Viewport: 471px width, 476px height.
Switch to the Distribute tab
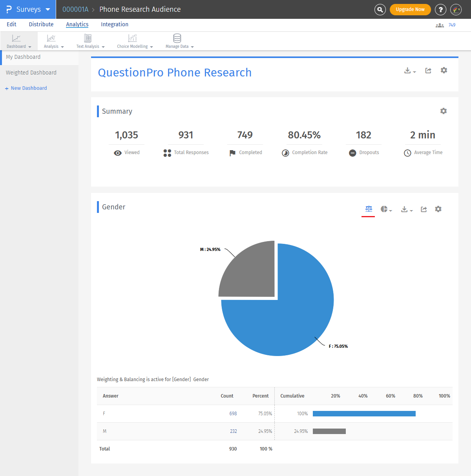[41, 24]
